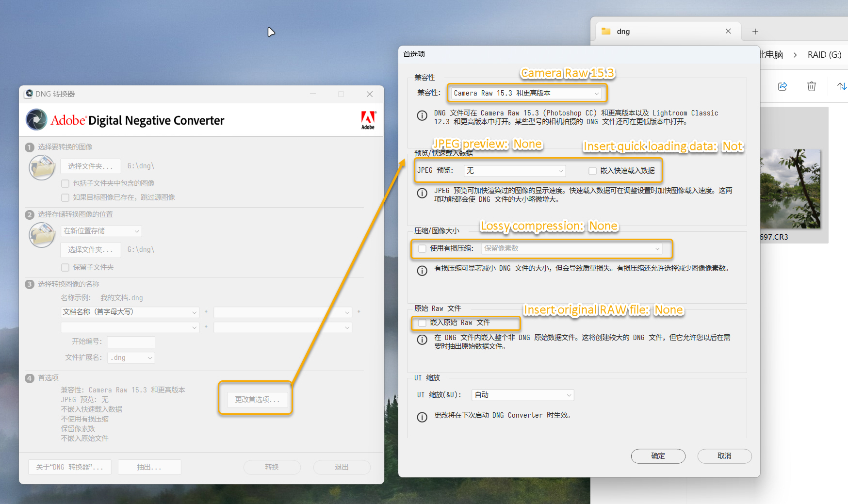Click the delete trash icon in Explorer
The image size is (848, 504).
[812, 86]
